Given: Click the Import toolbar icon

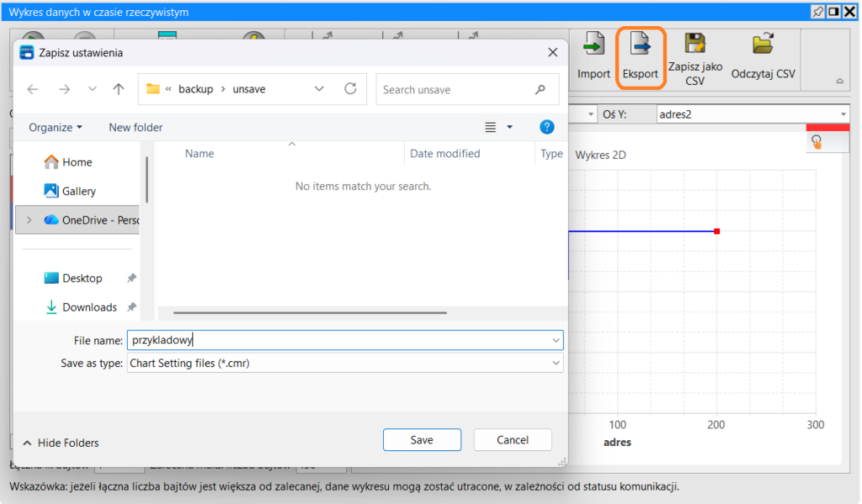Looking at the screenshot, I should pos(593,44).
